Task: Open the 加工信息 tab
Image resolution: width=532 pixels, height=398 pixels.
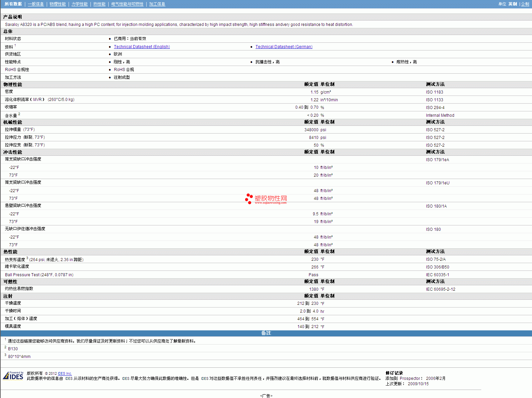Action: 157,4
